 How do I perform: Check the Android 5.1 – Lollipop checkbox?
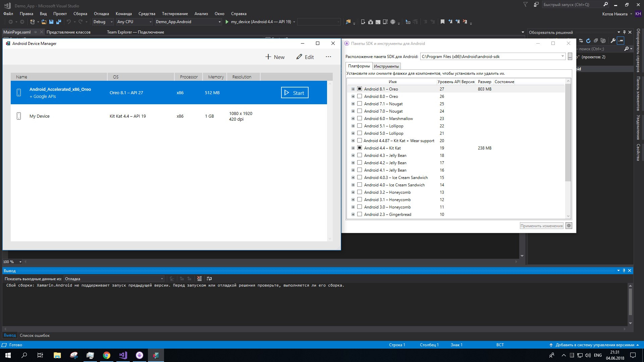[x=360, y=126]
